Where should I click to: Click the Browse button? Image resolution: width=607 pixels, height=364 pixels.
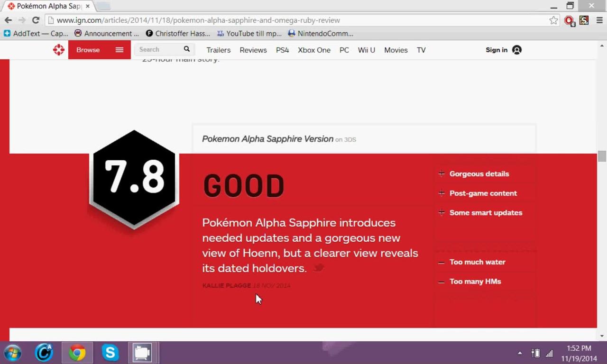click(88, 49)
